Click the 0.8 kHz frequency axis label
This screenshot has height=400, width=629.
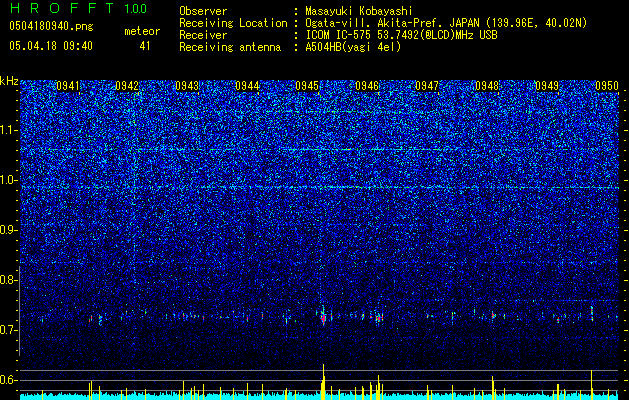(9, 280)
